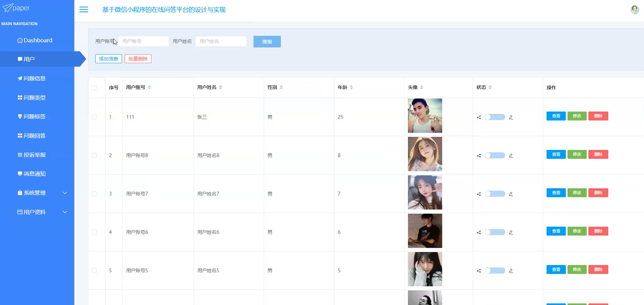
Task: Click share icon in 用户账号6 row
Action: point(479,232)
